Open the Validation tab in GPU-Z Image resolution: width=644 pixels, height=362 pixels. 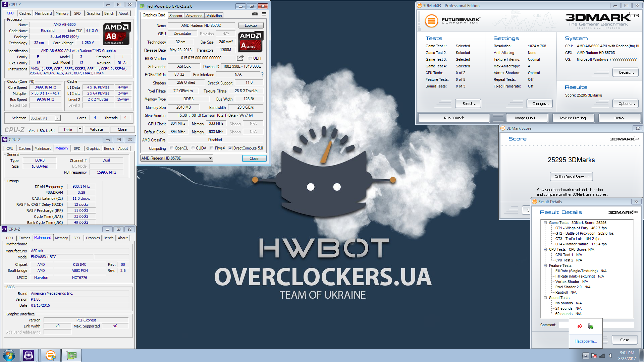(x=214, y=16)
